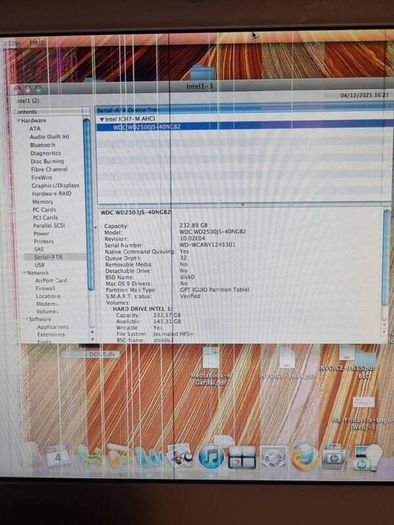Click the Contents sidebar header
This screenshot has height=525, width=394.
(x=48, y=112)
